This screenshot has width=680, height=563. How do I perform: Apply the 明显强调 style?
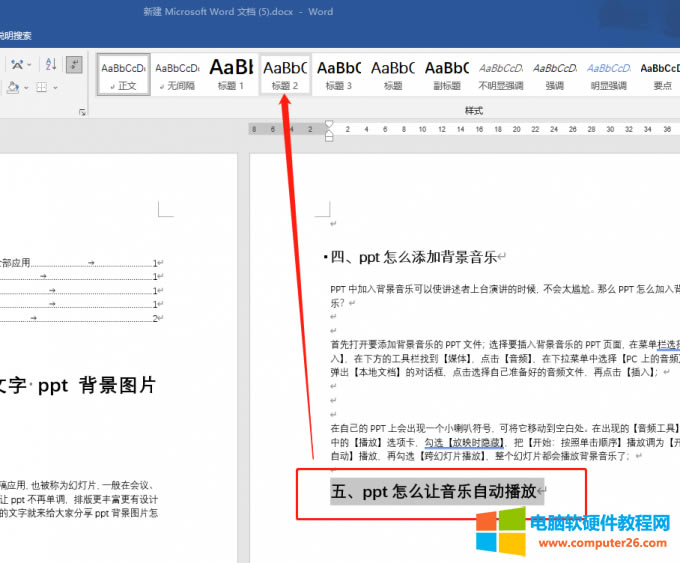point(608,75)
